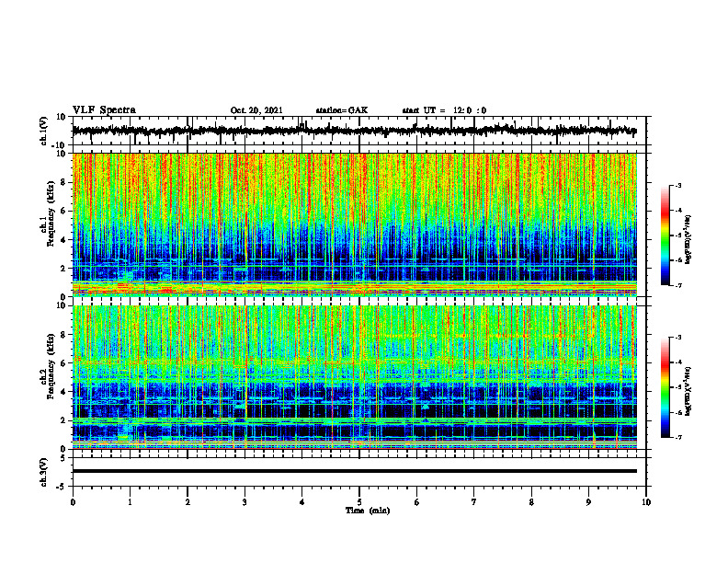The height and width of the screenshot is (563, 728).
Task: Click the time axis tick label "3"
Action: tap(245, 502)
